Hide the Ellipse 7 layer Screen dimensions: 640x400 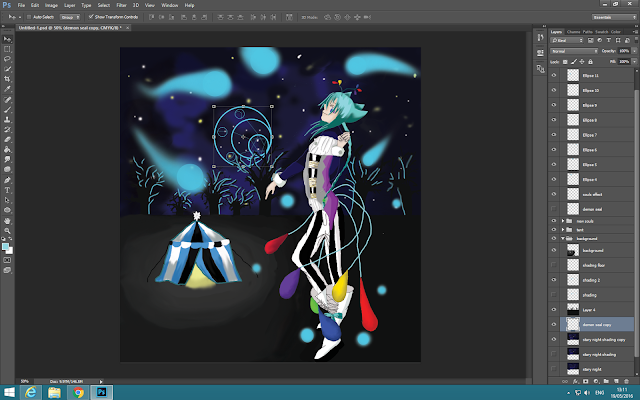554,135
